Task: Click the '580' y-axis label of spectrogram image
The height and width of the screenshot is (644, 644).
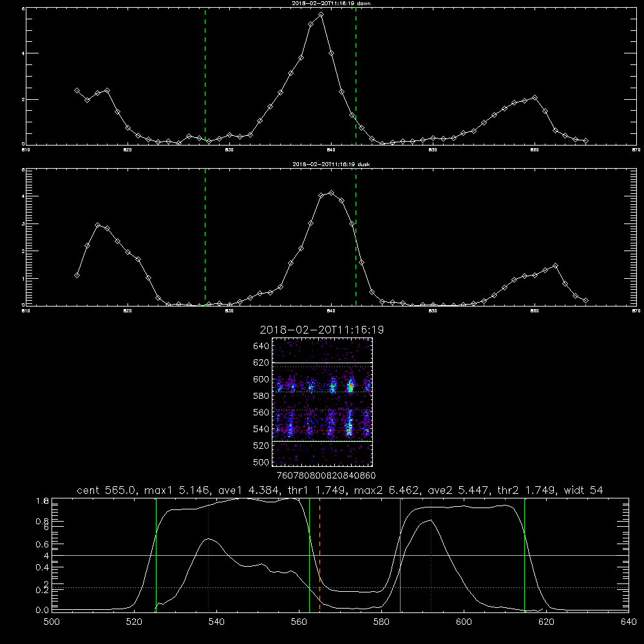Action: click(261, 396)
